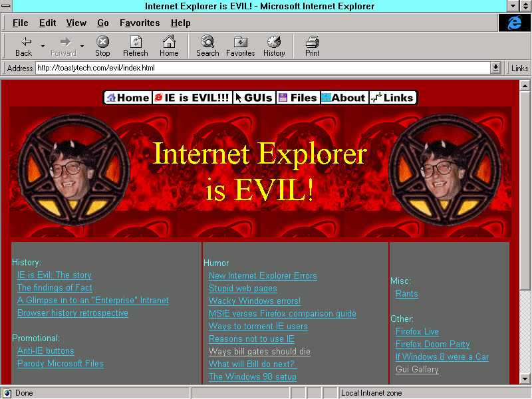Image resolution: width=532 pixels, height=399 pixels.
Task: Open "What will Bill do next?" link
Action: click(x=253, y=364)
